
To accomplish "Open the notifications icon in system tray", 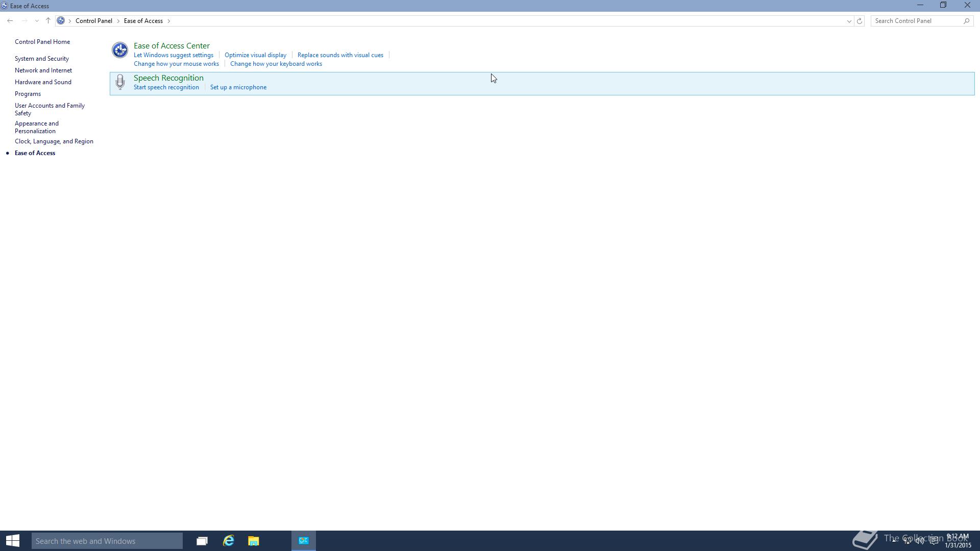I will [x=934, y=541].
